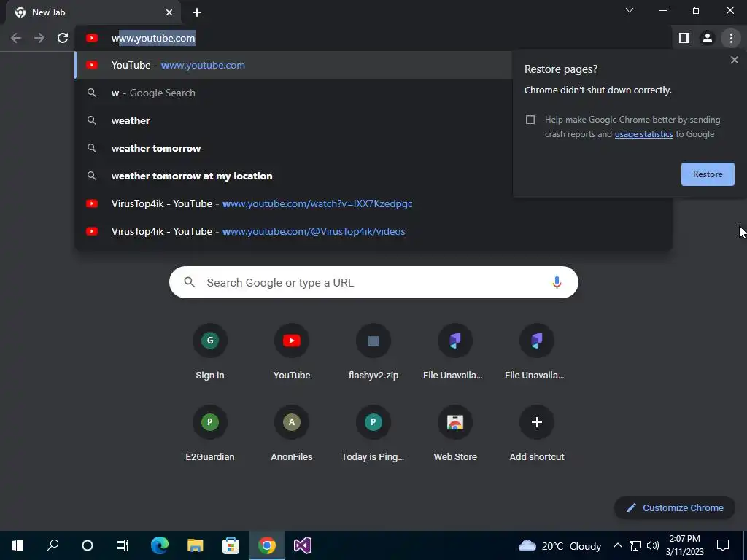Click the browser forward arrow
The image size is (747, 560).
point(39,38)
